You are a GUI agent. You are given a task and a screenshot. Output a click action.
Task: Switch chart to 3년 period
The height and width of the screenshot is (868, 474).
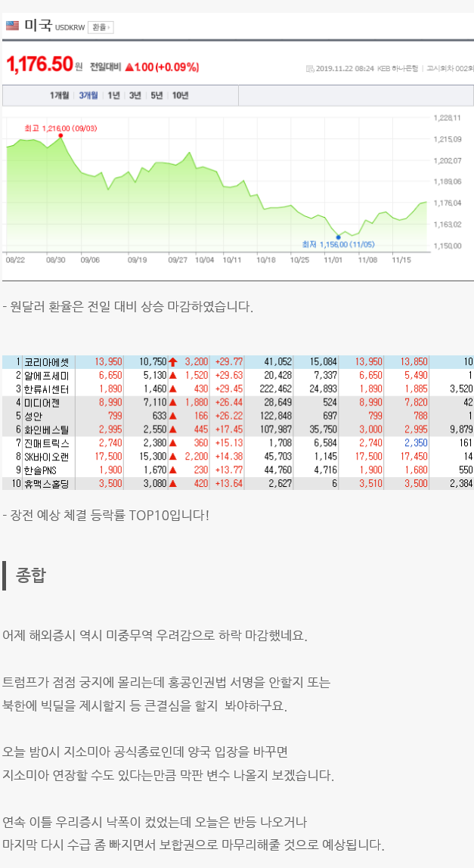coord(135,95)
